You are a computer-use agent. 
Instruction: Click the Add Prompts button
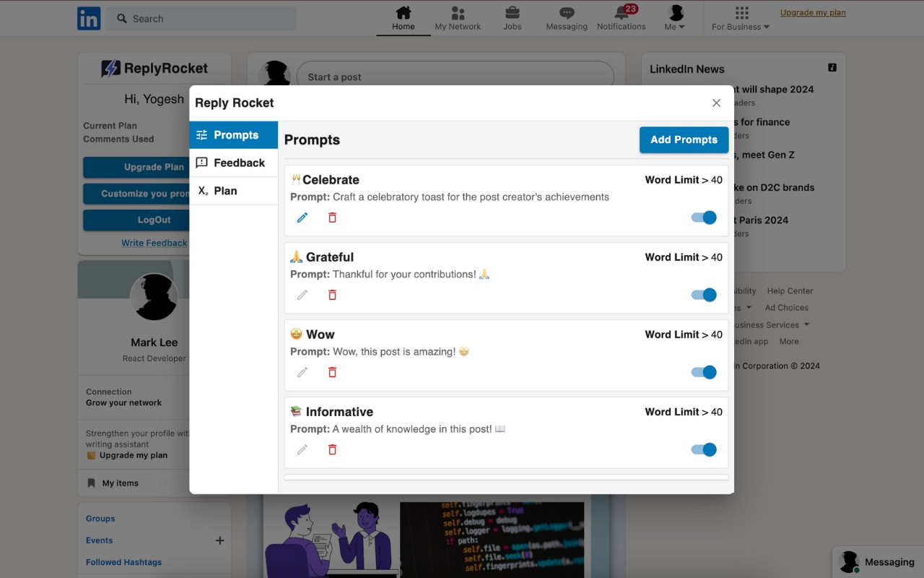(x=684, y=139)
